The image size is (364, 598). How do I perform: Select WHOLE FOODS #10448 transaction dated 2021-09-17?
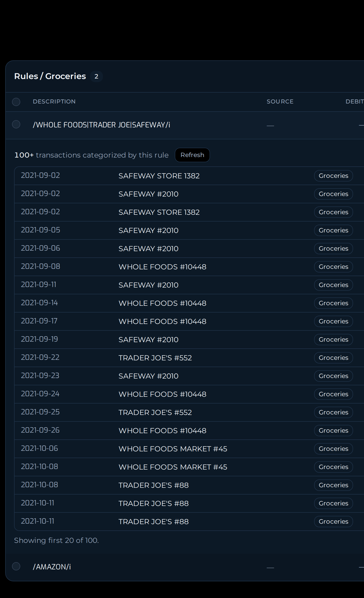189,321
